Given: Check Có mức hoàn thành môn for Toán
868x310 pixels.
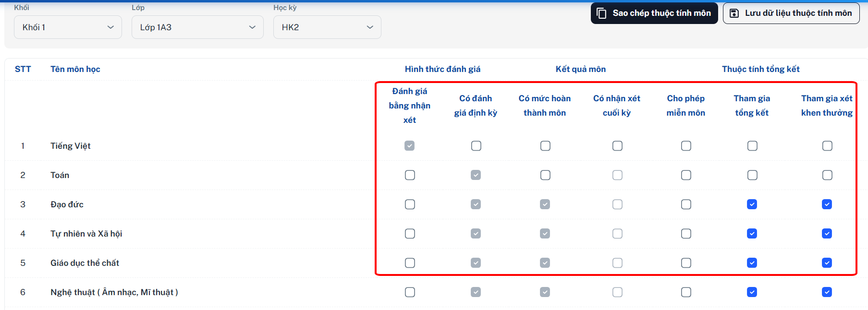Looking at the screenshot, I should [x=545, y=175].
